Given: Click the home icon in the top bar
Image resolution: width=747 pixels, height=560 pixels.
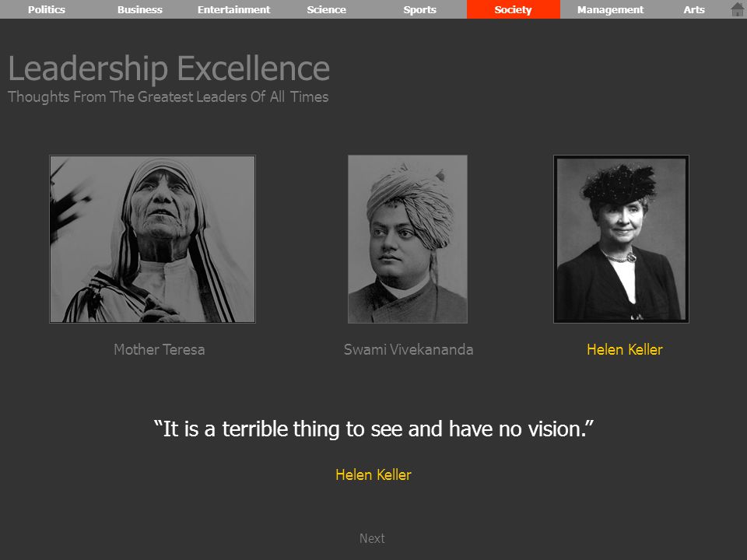Looking at the screenshot, I should (737, 9).
